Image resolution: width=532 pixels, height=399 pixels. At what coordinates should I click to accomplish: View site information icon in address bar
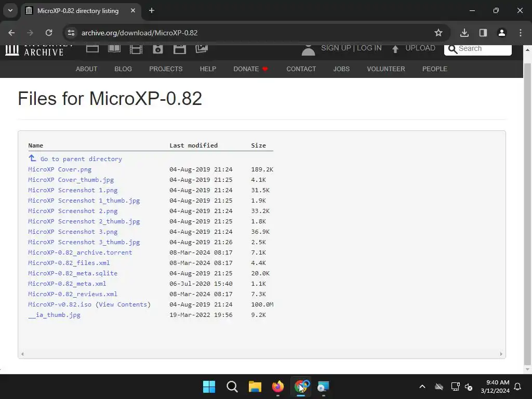[71, 33]
